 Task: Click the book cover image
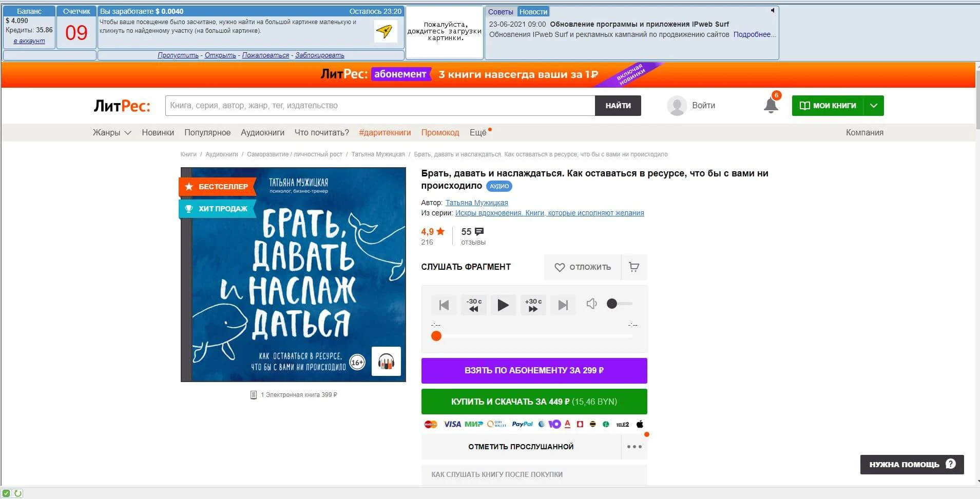(x=293, y=274)
